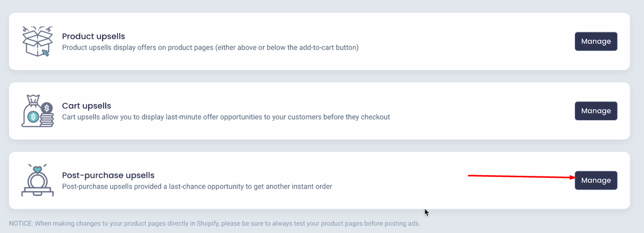Click the money bag Cart upsells icon
This screenshot has height=233, width=644.
point(37,111)
